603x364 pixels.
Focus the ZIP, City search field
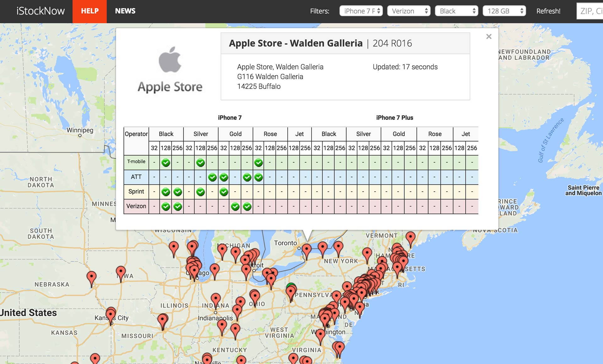point(590,11)
